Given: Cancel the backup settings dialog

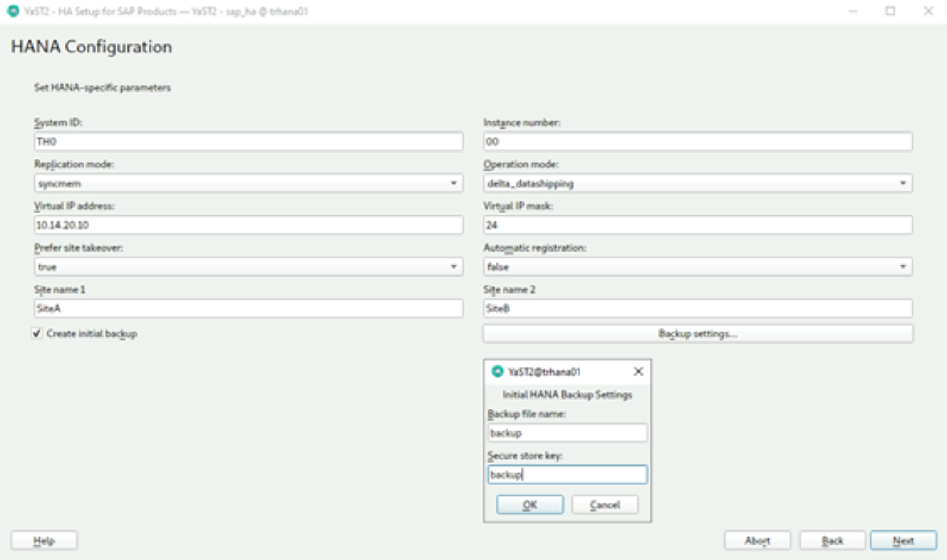Looking at the screenshot, I should (604, 505).
